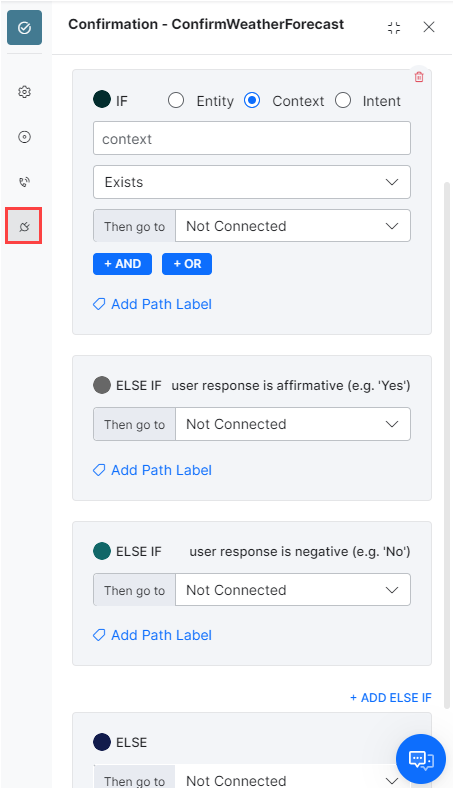Screen dimensions: 454x789
Task: Click the dark IF color swatch circle
Action: pyautogui.click(x=102, y=99)
